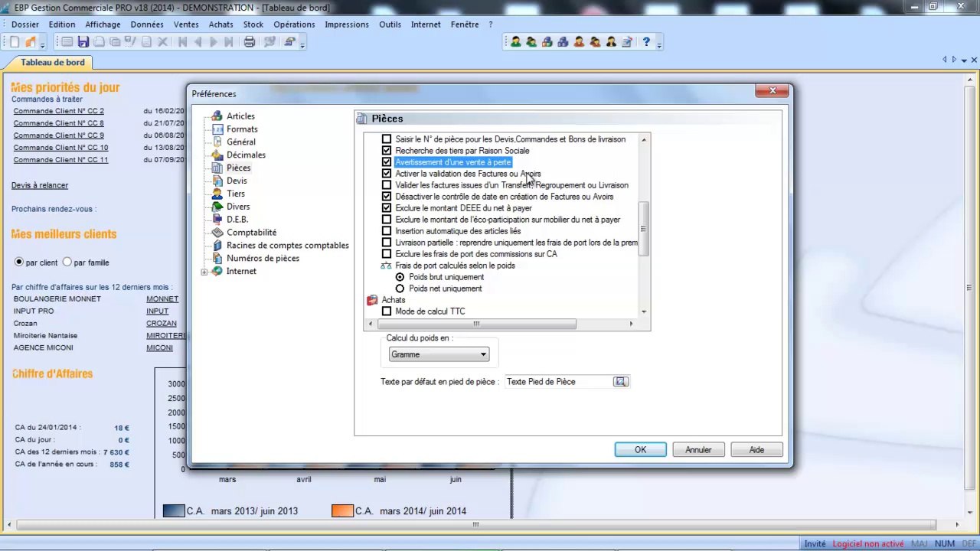Image resolution: width=980 pixels, height=551 pixels.
Task: Enable 'Saisir le N° de pièce' checkbox
Action: click(x=387, y=139)
